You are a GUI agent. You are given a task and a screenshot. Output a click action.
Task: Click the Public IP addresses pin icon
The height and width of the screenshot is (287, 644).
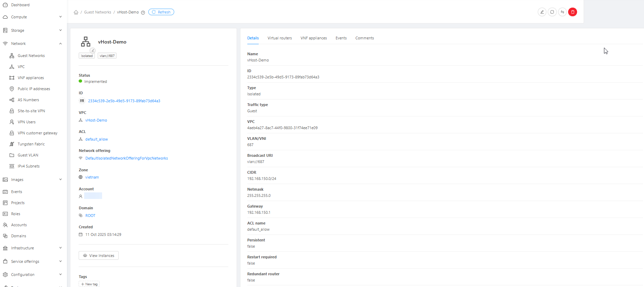(12, 89)
